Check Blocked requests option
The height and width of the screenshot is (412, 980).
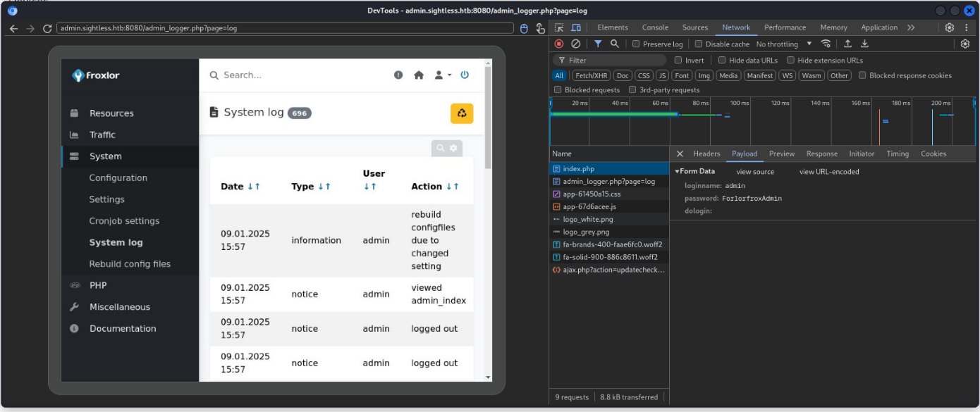click(x=558, y=89)
